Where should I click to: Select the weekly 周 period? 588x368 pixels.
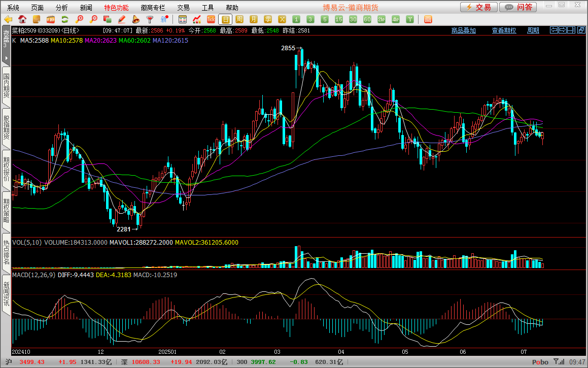pos(239,19)
